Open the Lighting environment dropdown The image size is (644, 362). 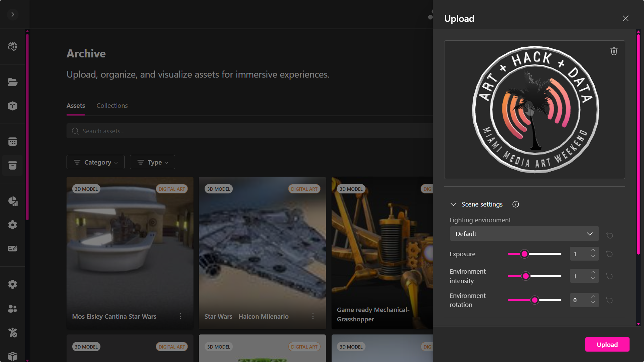524,234
